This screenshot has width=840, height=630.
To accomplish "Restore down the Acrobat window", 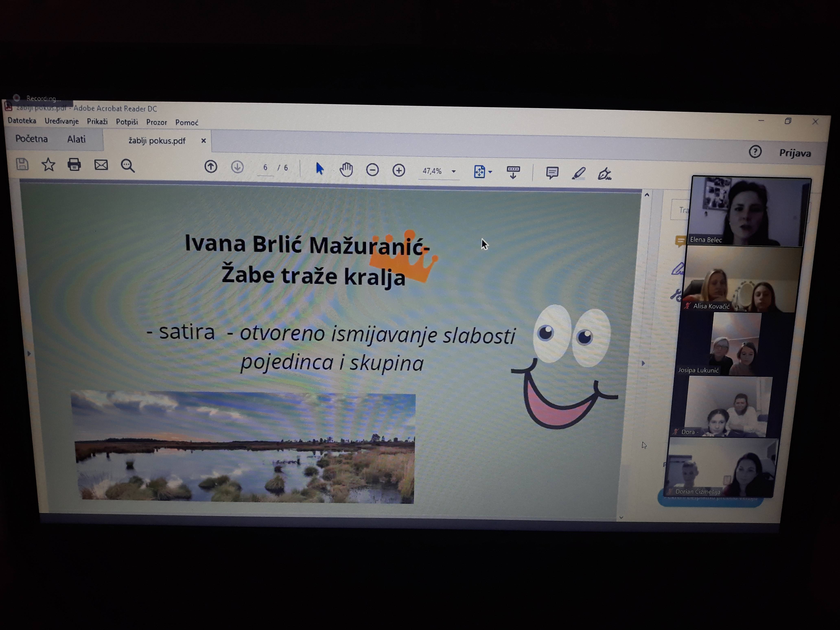I will [x=788, y=121].
